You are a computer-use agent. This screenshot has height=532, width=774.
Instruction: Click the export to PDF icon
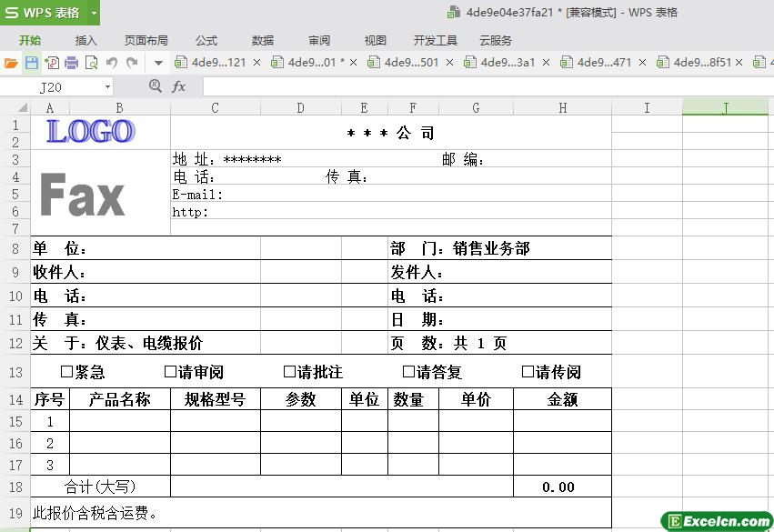click(52, 63)
